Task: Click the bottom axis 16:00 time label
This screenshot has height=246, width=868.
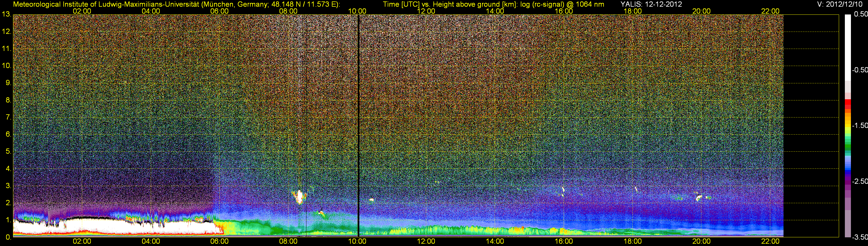Action: tap(564, 241)
